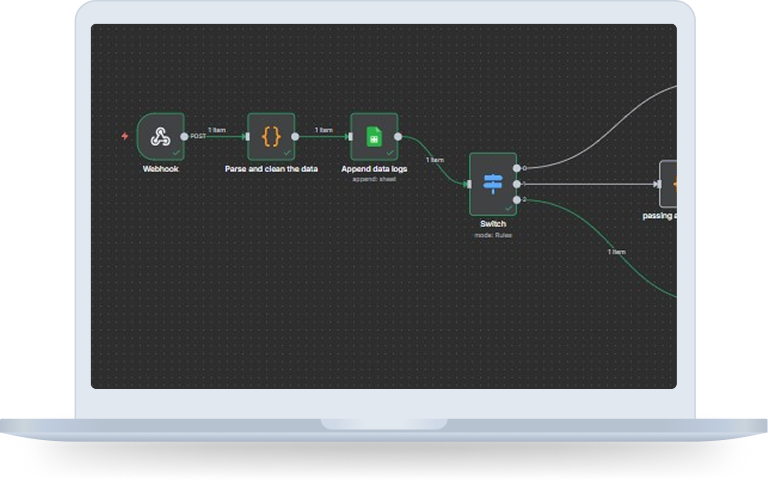
Task: Click Switch output connector 2
Action: (517, 200)
